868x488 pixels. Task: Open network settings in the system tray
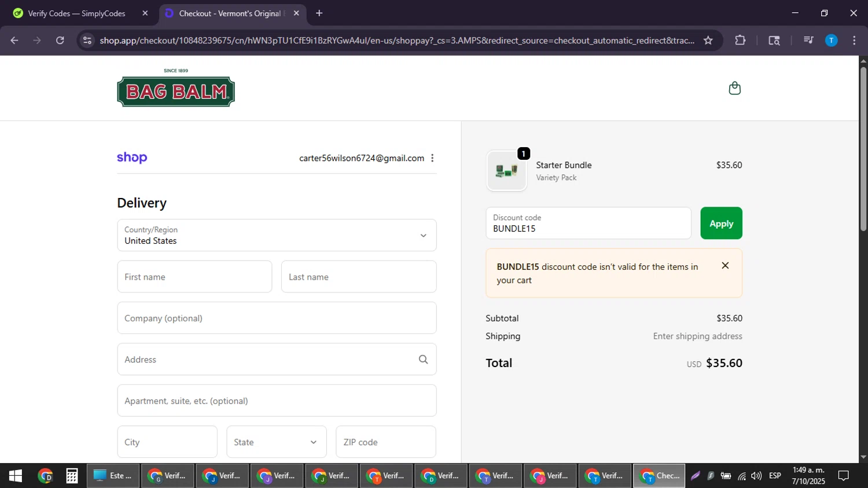point(742,476)
